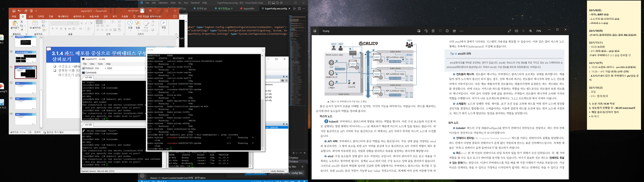
Task: Select slide 12 thumbnail in PowerPoint
Action: point(25,88)
